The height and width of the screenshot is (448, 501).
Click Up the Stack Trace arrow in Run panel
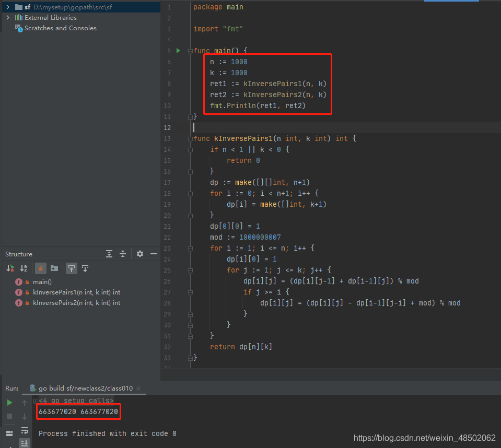25,403
